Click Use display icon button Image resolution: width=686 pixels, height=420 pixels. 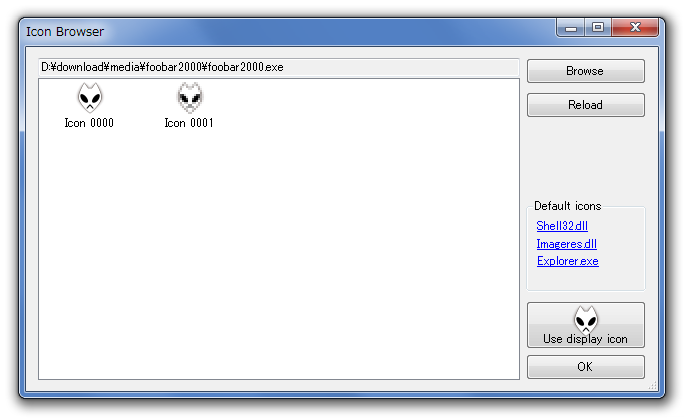(x=585, y=325)
